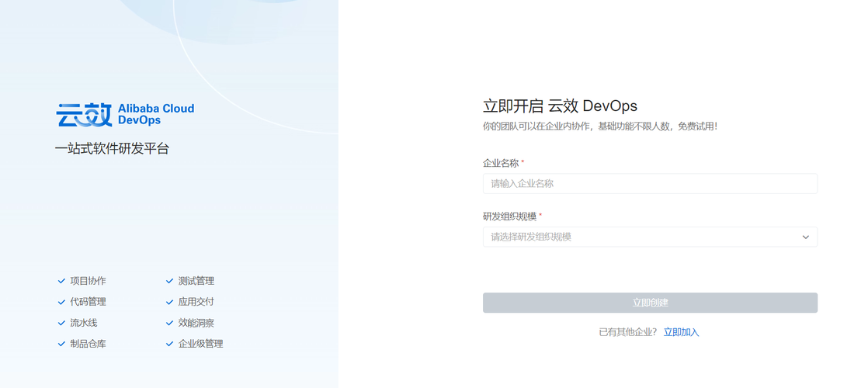Click the checkmark icon beside 流水线

click(61, 324)
